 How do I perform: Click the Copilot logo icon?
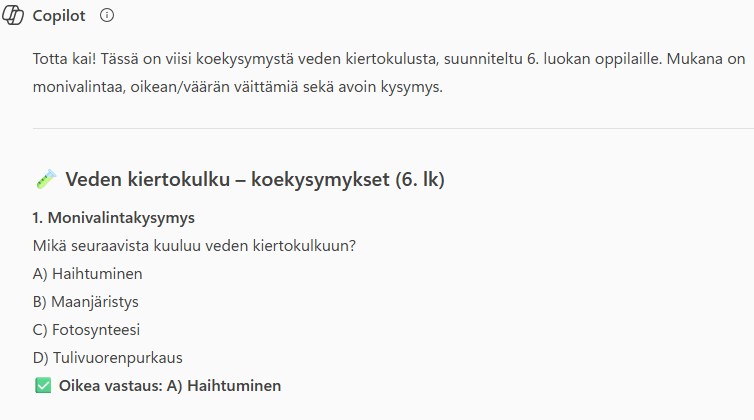(x=15, y=16)
